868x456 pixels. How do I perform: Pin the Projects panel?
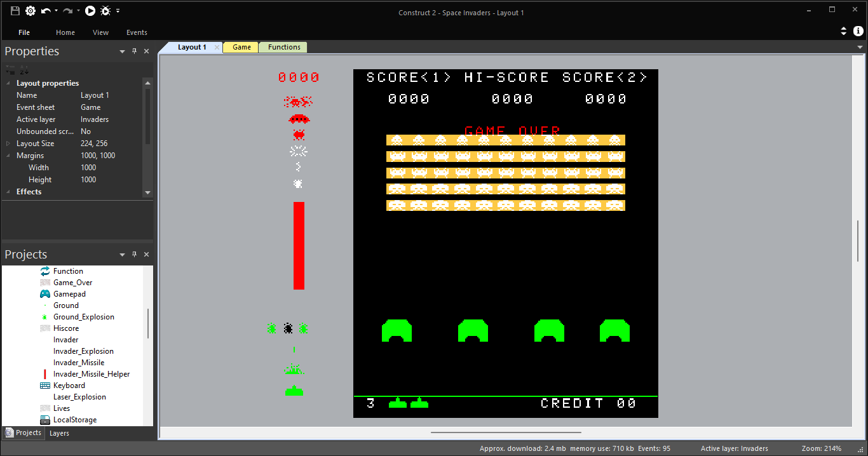(x=134, y=255)
